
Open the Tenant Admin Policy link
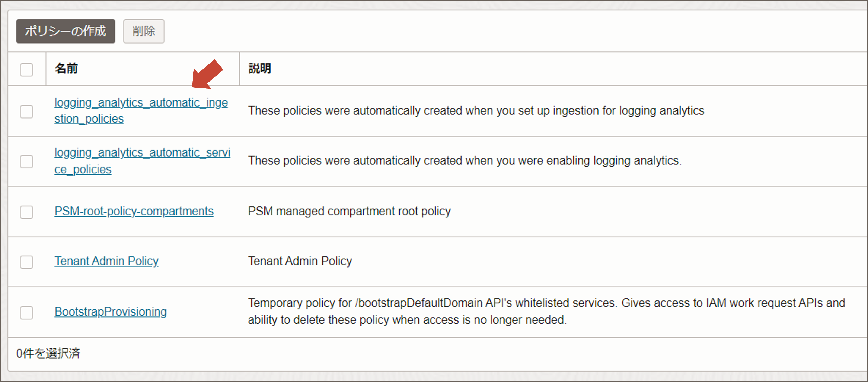pyautogui.click(x=106, y=261)
